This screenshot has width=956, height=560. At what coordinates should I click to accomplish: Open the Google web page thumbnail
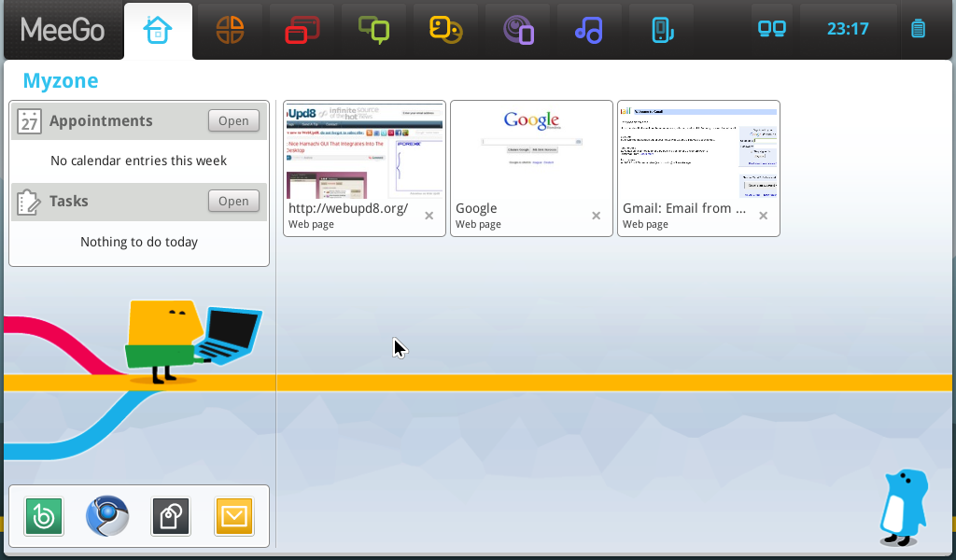tap(531, 151)
